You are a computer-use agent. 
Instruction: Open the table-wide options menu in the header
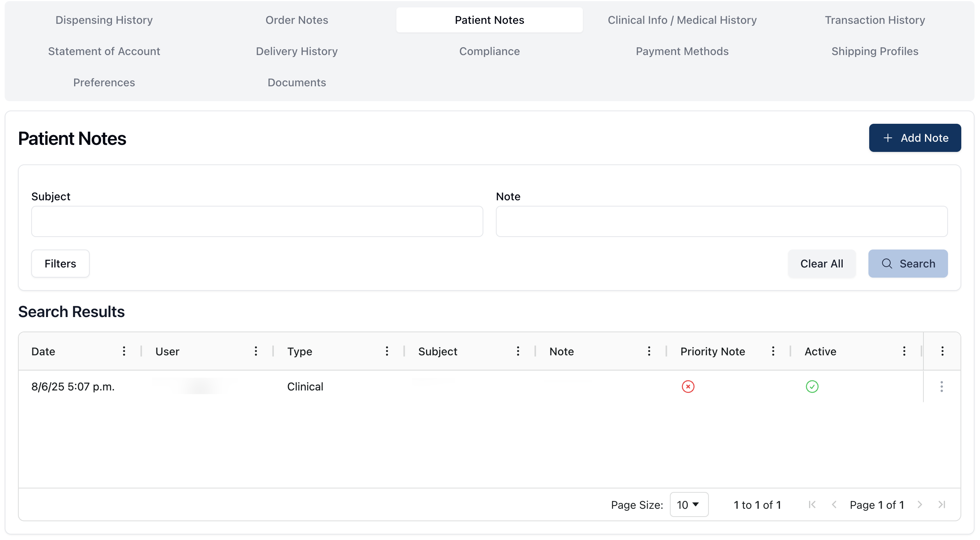tap(942, 351)
